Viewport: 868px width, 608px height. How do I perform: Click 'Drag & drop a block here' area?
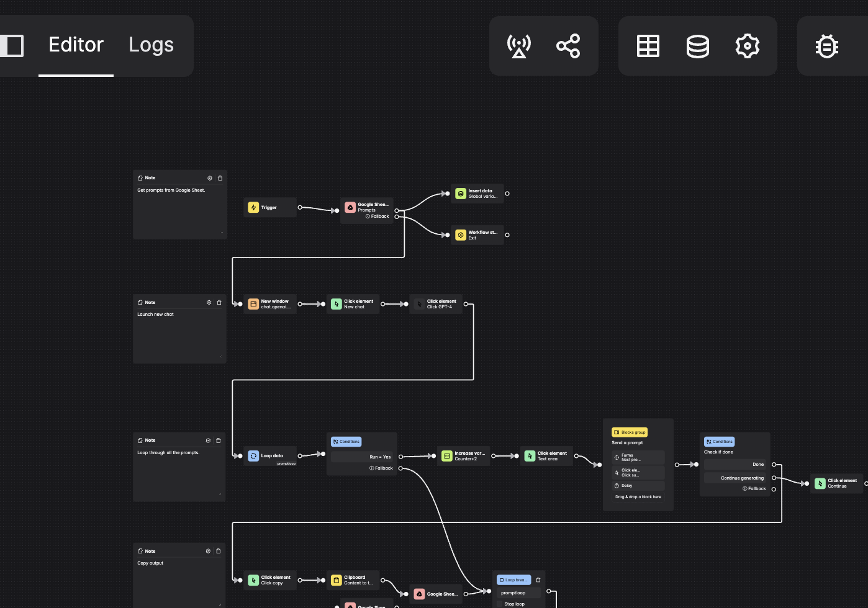coord(638,497)
